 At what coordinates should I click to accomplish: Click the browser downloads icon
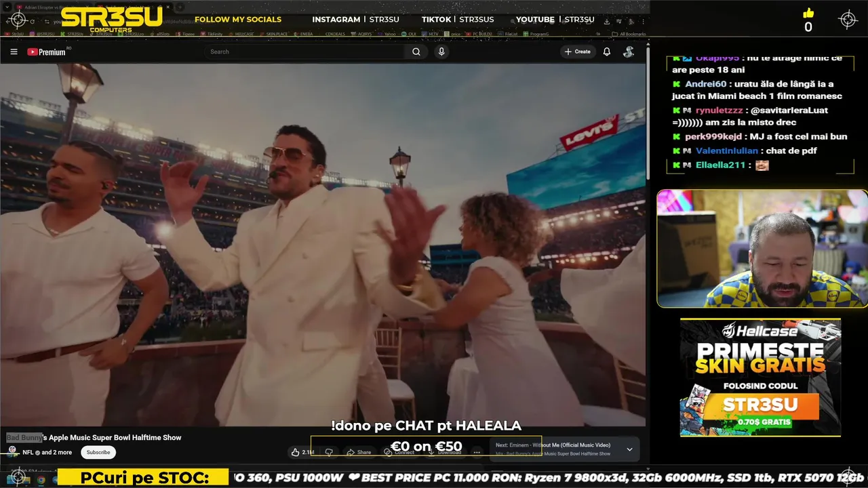[x=606, y=21]
